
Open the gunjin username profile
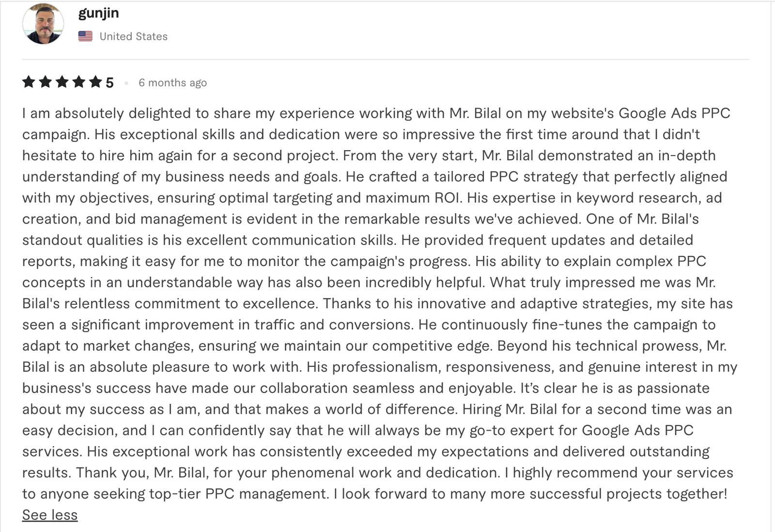(x=98, y=13)
